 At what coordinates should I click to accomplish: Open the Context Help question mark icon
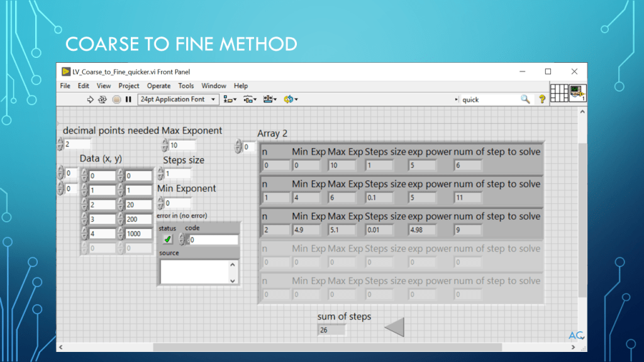(x=541, y=99)
